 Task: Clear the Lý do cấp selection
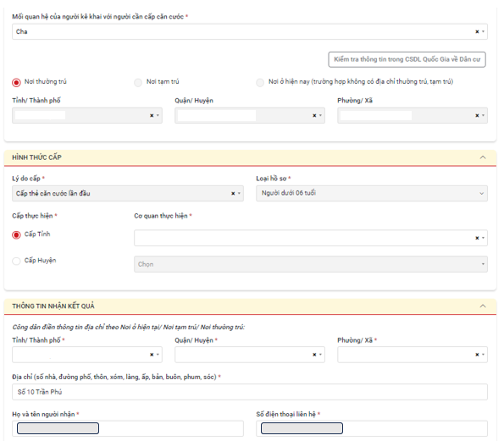pyautogui.click(x=233, y=193)
